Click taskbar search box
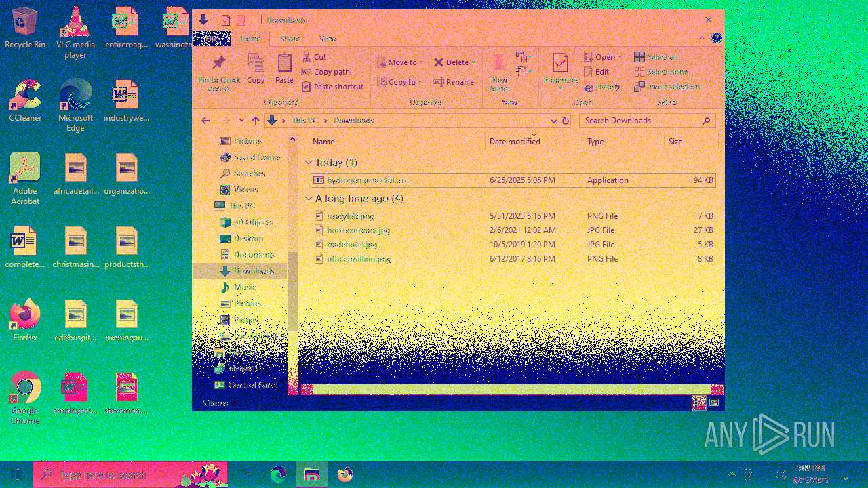 (130, 474)
